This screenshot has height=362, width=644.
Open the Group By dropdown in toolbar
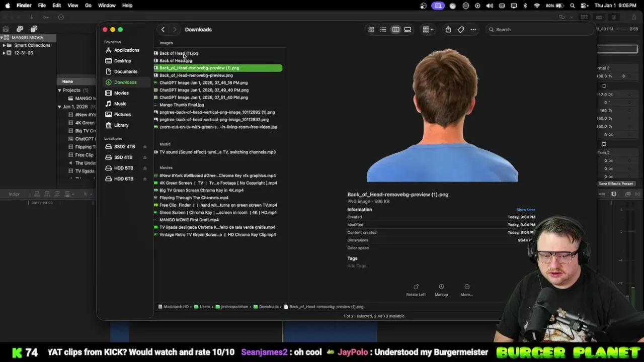pyautogui.click(x=428, y=30)
